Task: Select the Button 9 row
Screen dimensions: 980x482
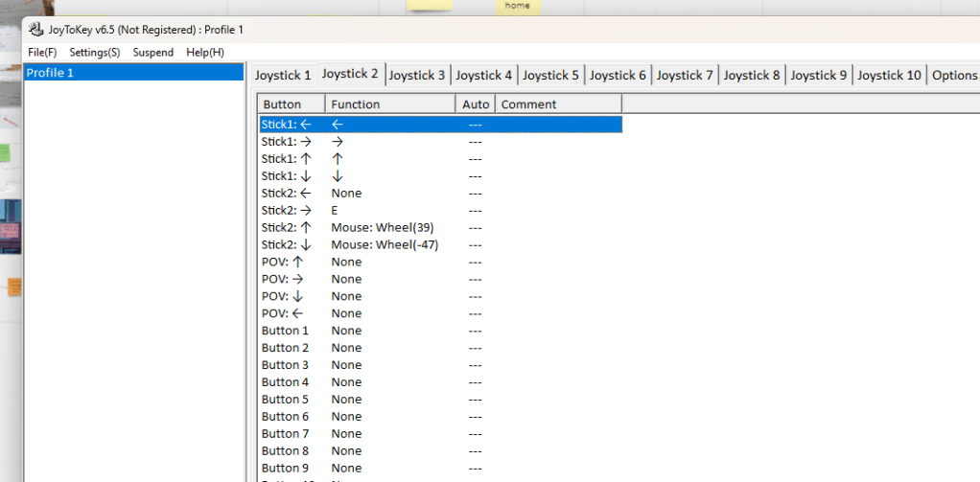Action: 441,468
